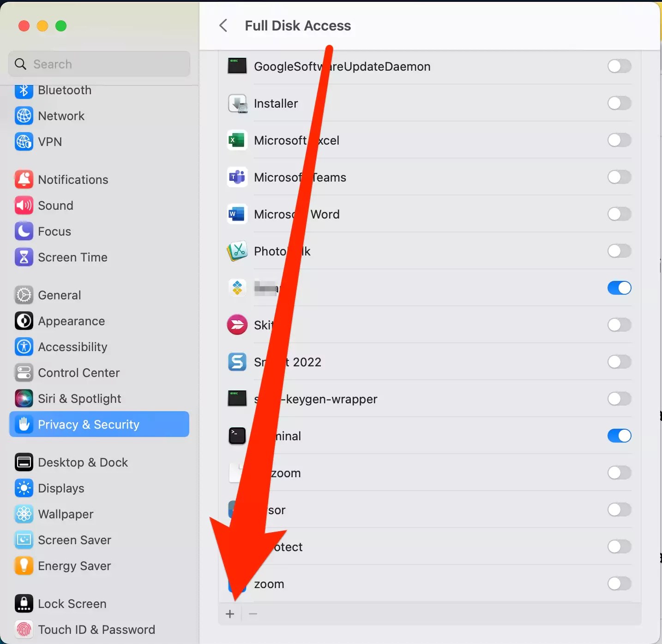Click the Microsoft Excel app icon
This screenshot has height=644, width=662.
(237, 140)
